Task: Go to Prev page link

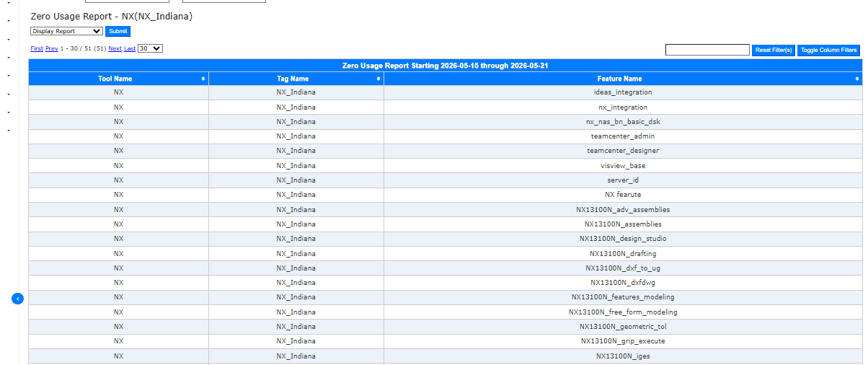Action: (52, 48)
